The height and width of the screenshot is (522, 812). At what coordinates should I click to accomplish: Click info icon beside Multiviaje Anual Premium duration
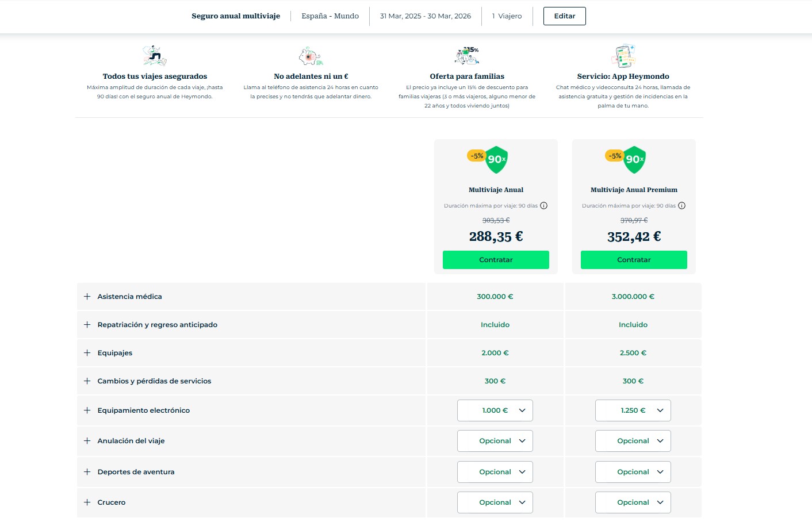[x=681, y=206]
